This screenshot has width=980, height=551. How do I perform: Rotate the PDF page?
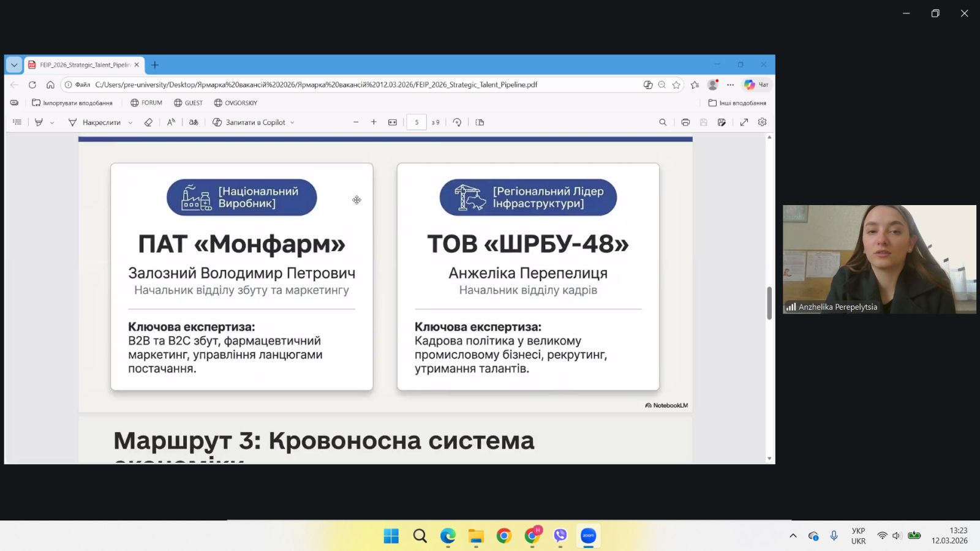pos(457,122)
